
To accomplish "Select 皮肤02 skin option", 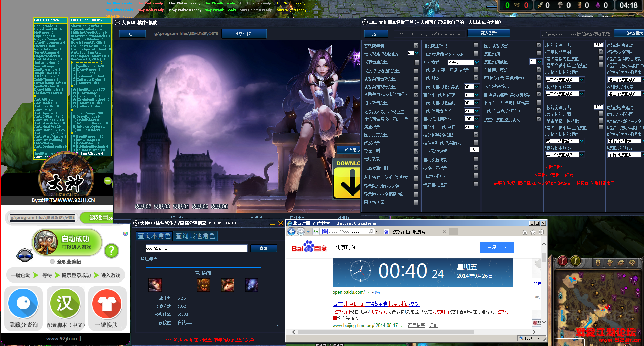I will point(143,206).
